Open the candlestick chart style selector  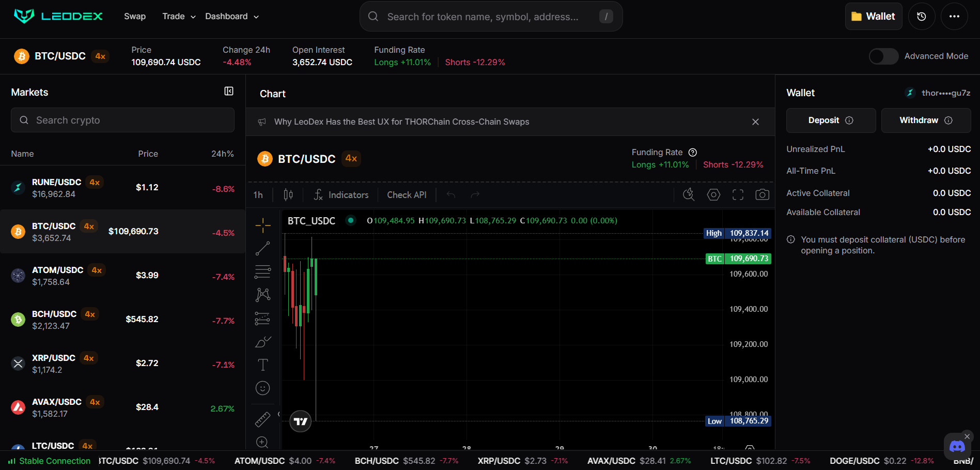(288, 195)
